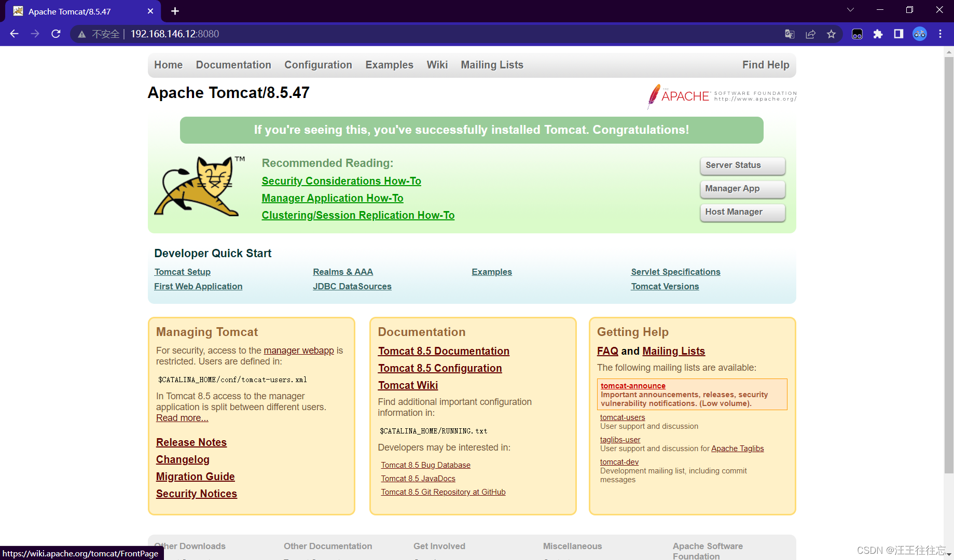
Task: Open the tab search dropdown chevron
Action: [850, 10]
